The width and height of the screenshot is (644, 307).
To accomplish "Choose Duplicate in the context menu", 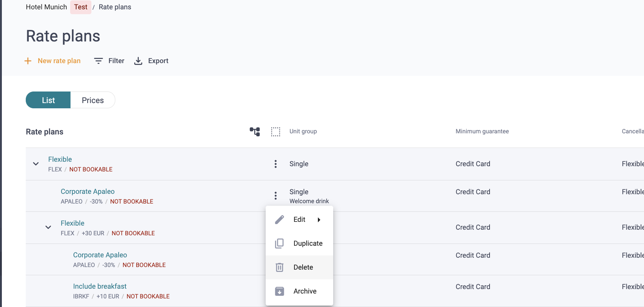I will (x=299, y=244).
